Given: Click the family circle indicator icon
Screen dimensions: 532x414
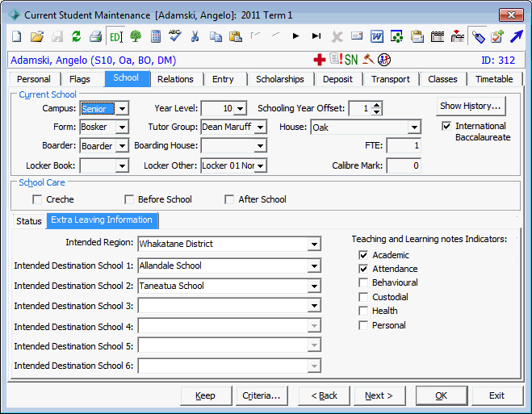Looking at the screenshot, I should pyautogui.click(x=384, y=60).
